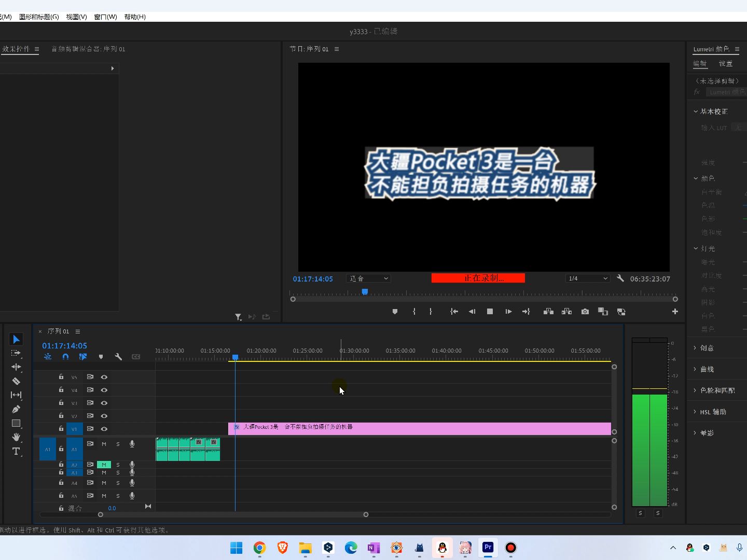Open Button Editor plus icon
Viewport: 747px width, 560px height.
click(675, 312)
